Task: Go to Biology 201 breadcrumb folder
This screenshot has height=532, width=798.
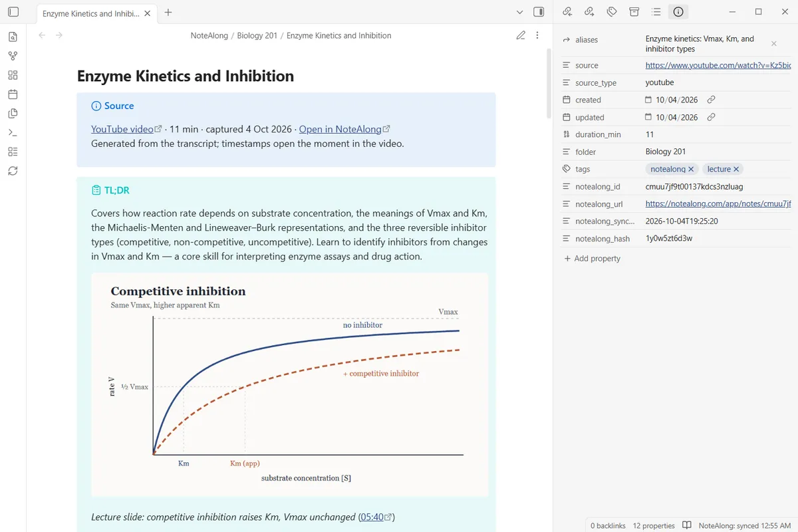Action: (x=257, y=35)
